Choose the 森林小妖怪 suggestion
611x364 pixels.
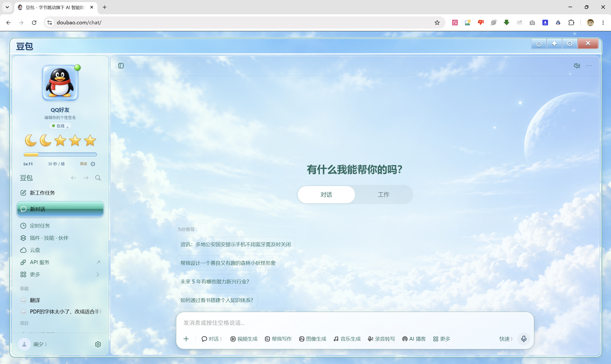(228, 263)
